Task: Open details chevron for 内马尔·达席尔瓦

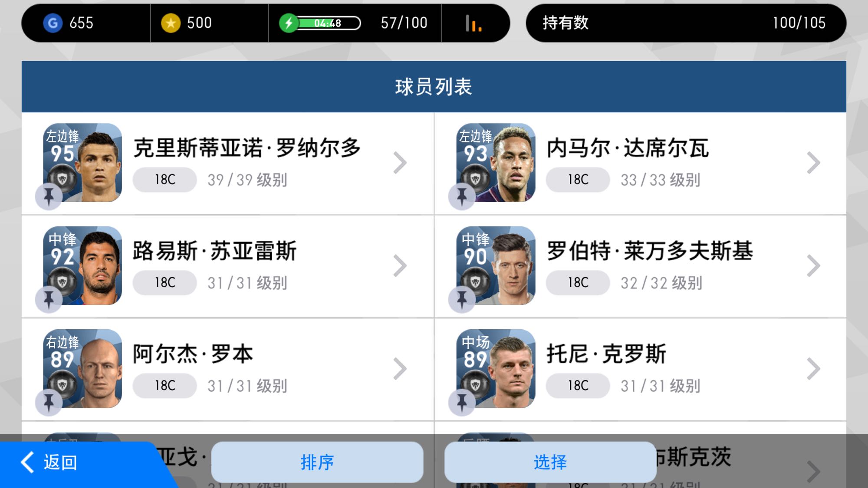Action: click(813, 163)
